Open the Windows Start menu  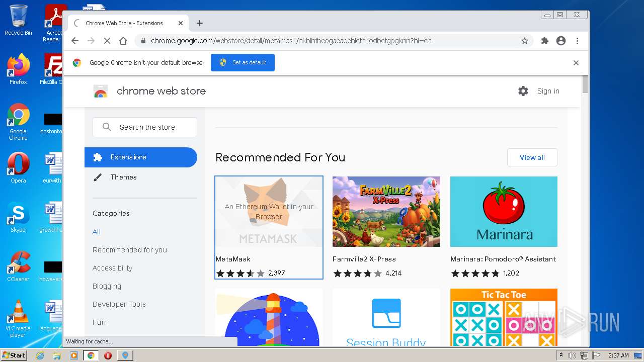tap(14, 355)
